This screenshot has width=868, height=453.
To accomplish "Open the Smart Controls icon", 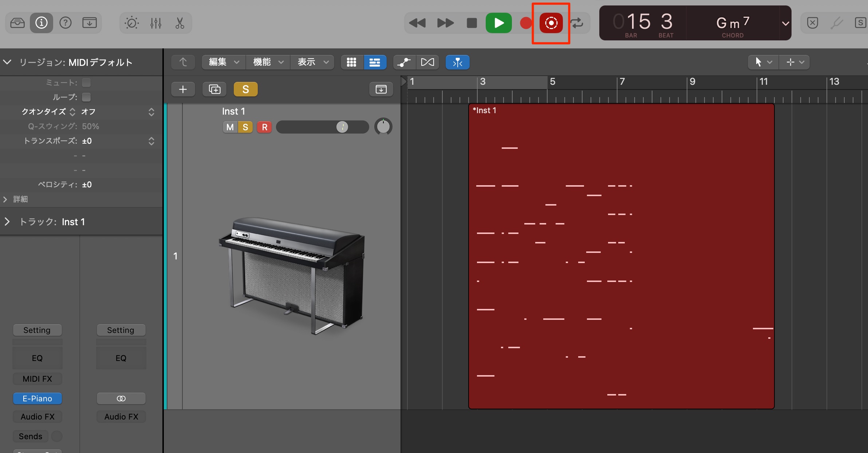I will (x=132, y=23).
